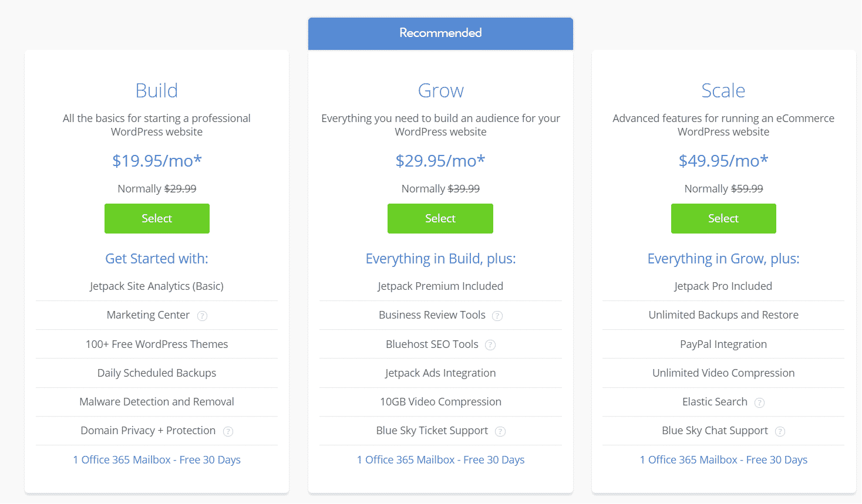Select the Scale plan

(723, 218)
